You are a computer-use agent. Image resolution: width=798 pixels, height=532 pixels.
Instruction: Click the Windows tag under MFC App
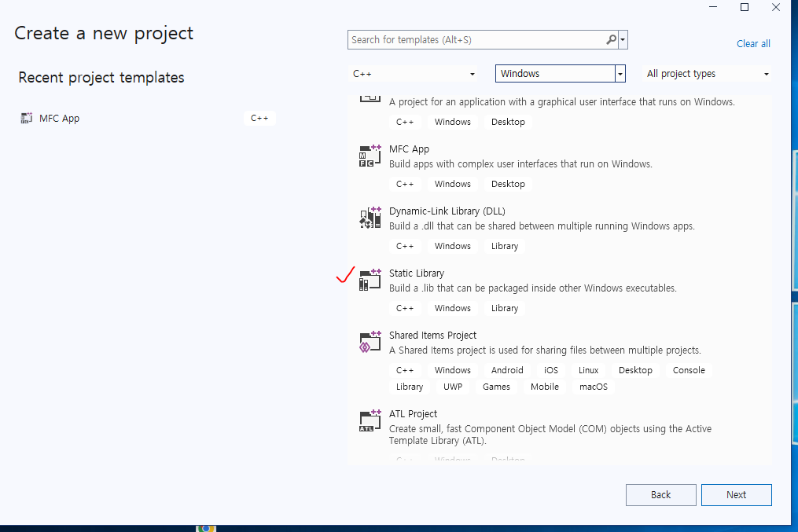[x=452, y=184]
